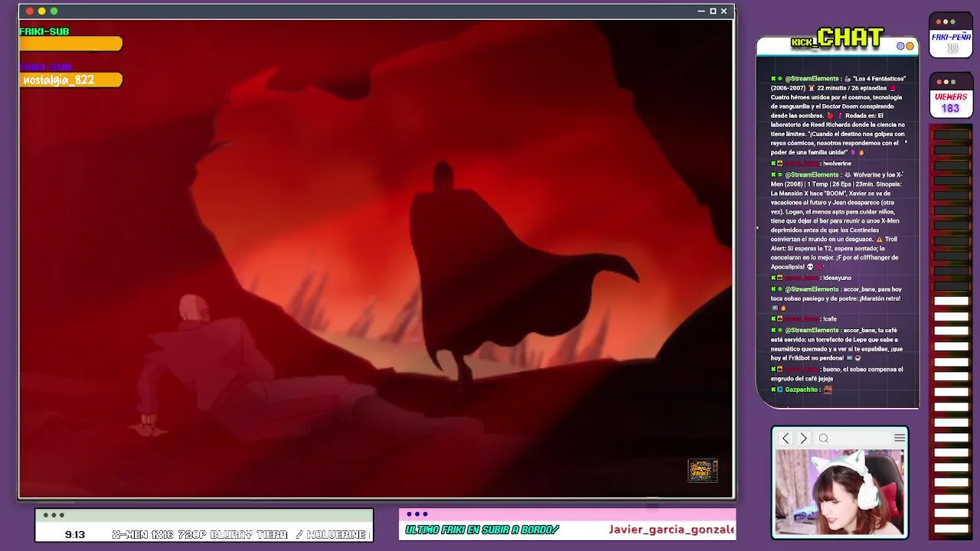This screenshot has height=551, width=980.
Task: Click the emote image after Gazpachito's name
Action: coord(828,390)
